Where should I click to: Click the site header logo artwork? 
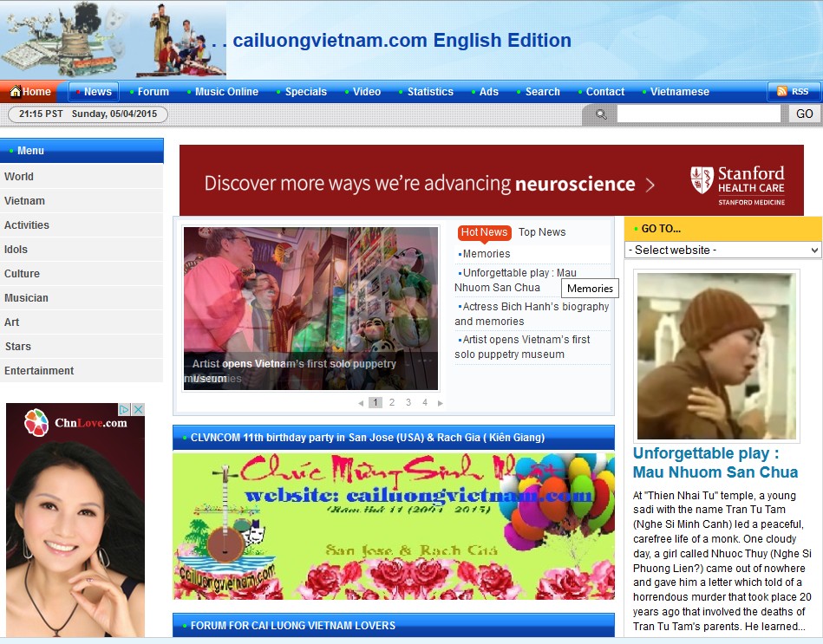pyautogui.click(x=114, y=40)
